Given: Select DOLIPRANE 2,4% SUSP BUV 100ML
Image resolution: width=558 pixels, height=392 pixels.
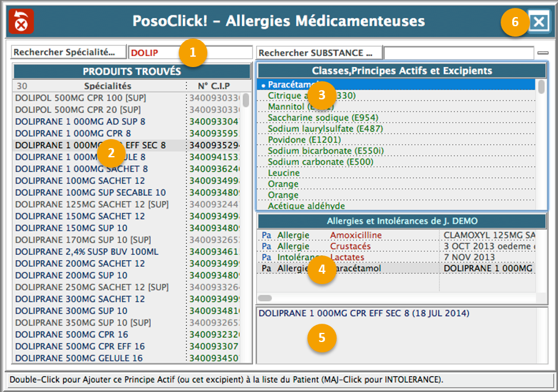Looking at the screenshot, I should [87, 252].
